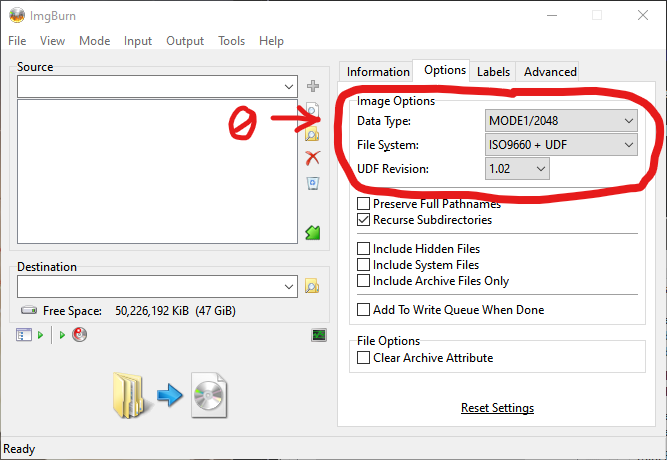
Task: Click the second green play arrow icon
Action: point(62,335)
